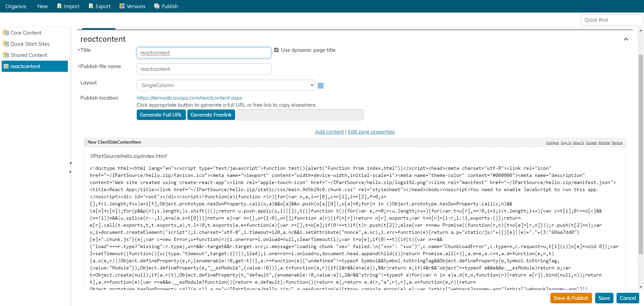The image size is (644, 306).
Task: Click the Save button
Action: pyautogui.click(x=604, y=298)
